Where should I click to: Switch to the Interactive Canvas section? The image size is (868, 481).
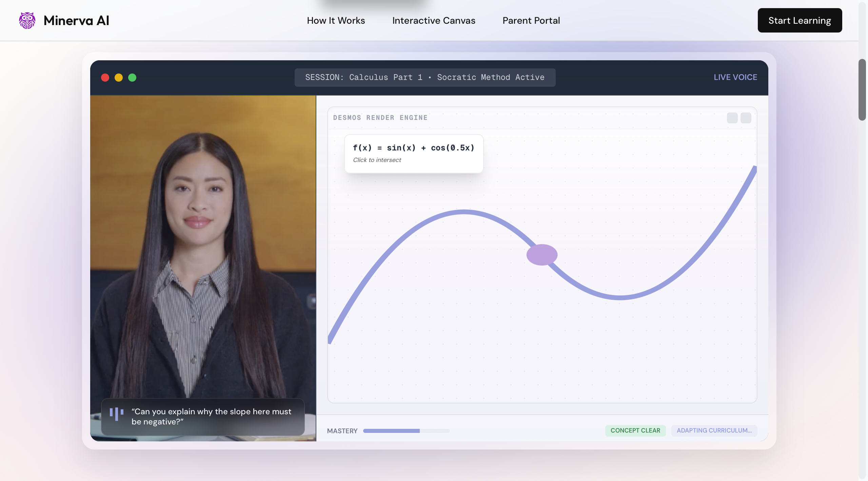433,20
